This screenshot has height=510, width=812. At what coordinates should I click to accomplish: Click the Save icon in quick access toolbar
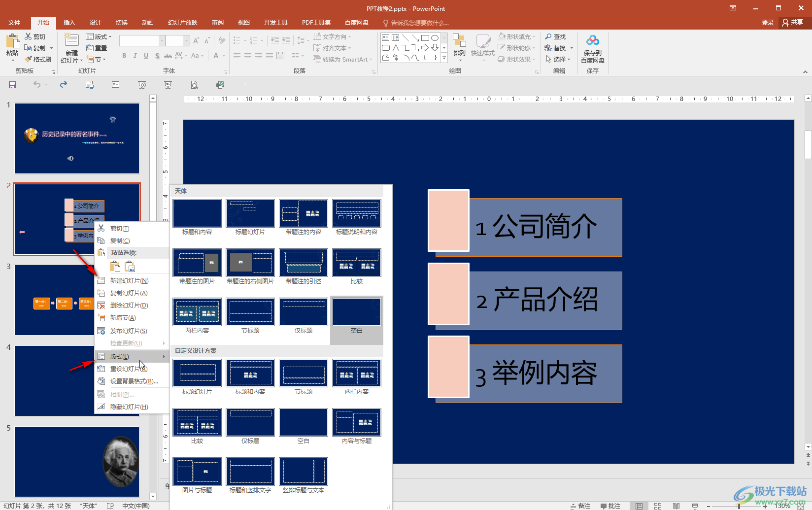tap(12, 85)
